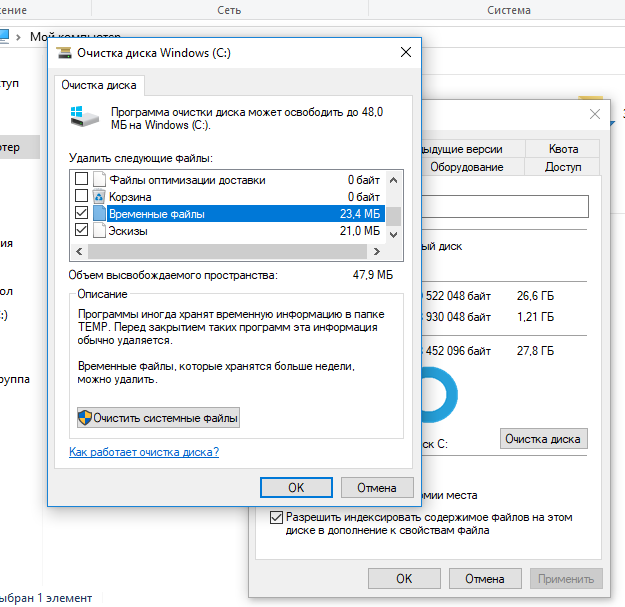Click the 26,6 ГБ value in properties

(x=535, y=296)
